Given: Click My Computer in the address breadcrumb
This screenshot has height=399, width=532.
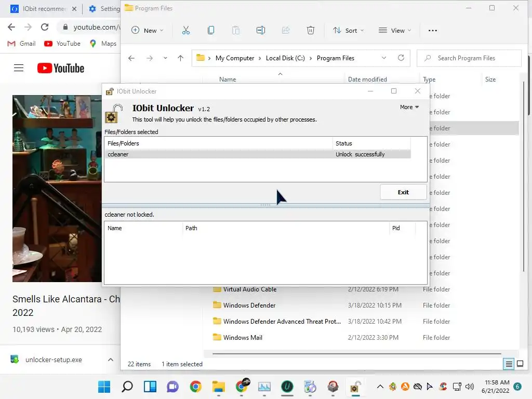Looking at the screenshot, I should 234,58.
